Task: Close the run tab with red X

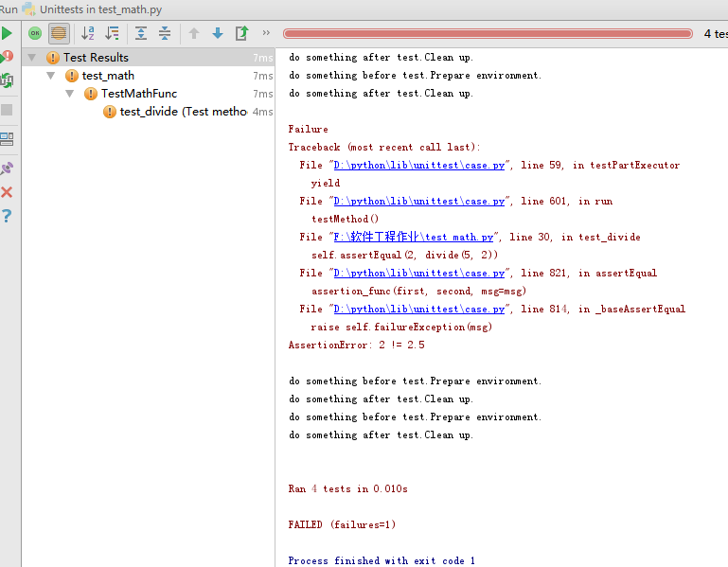Action: (7, 192)
